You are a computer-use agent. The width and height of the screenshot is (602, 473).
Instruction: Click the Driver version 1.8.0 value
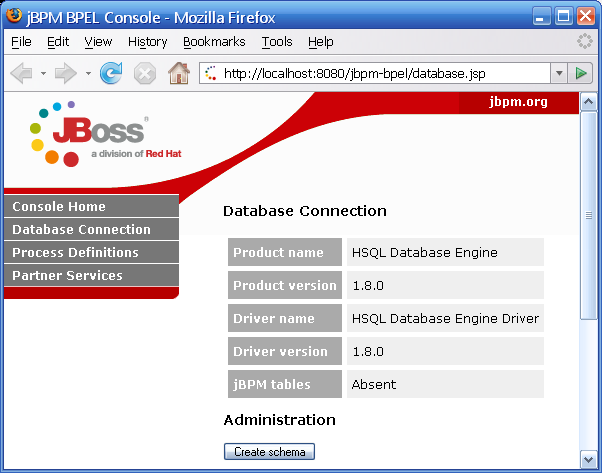pos(445,351)
